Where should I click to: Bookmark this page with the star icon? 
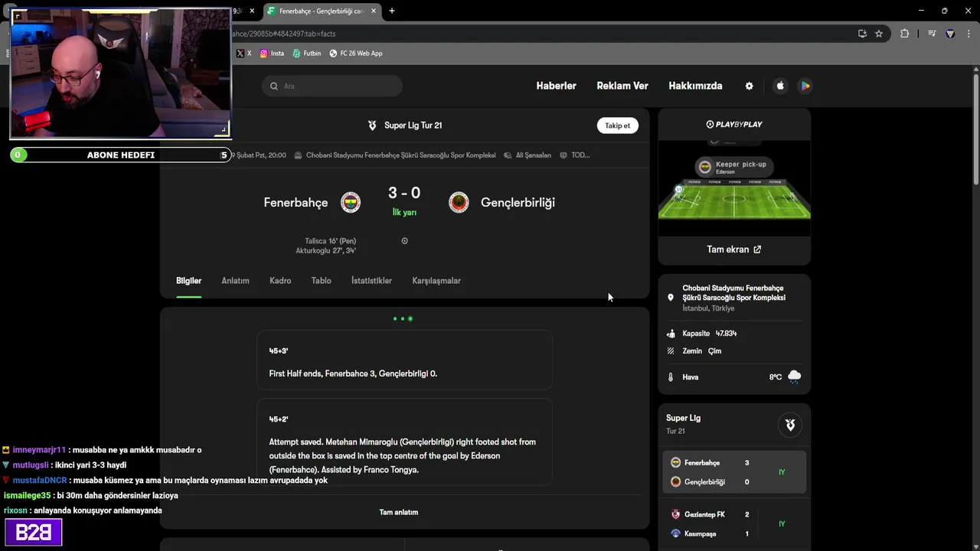click(879, 34)
